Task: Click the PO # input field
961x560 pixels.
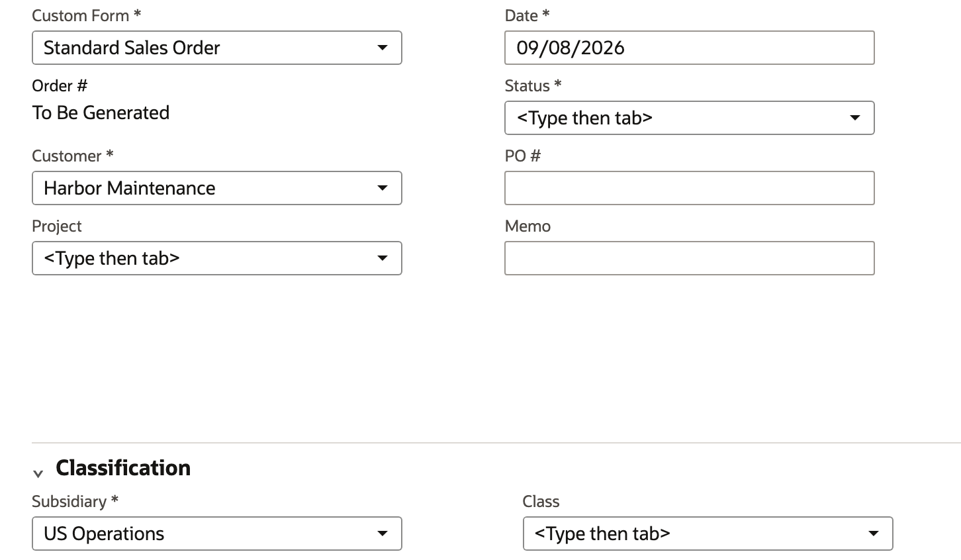Action: tap(689, 188)
